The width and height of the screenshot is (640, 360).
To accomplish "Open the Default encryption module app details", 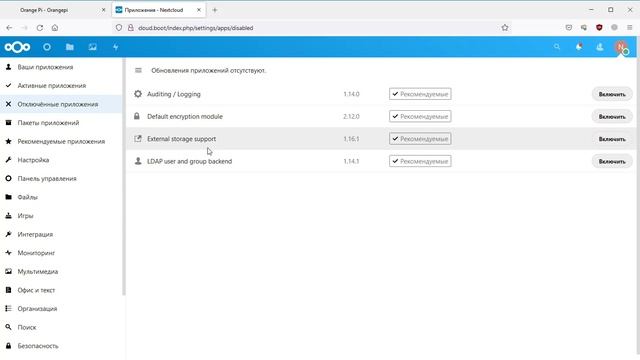I will pyautogui.click(x=185, y=116).
